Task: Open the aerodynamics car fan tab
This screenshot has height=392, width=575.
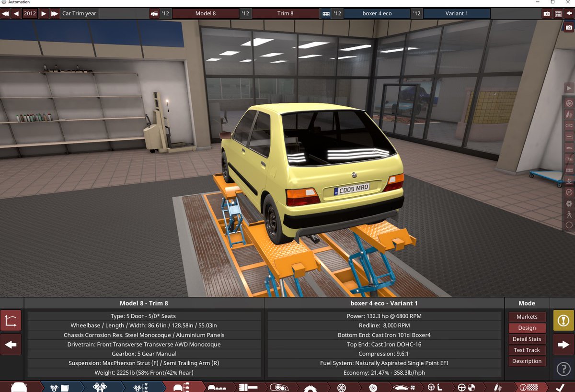Action: click(x=404, y=387)
